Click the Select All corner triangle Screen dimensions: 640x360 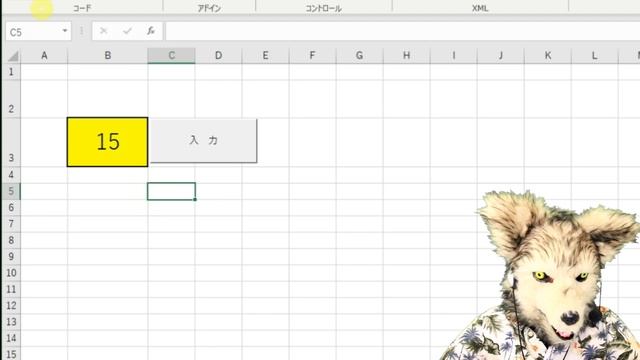click(x=12, y=56)
